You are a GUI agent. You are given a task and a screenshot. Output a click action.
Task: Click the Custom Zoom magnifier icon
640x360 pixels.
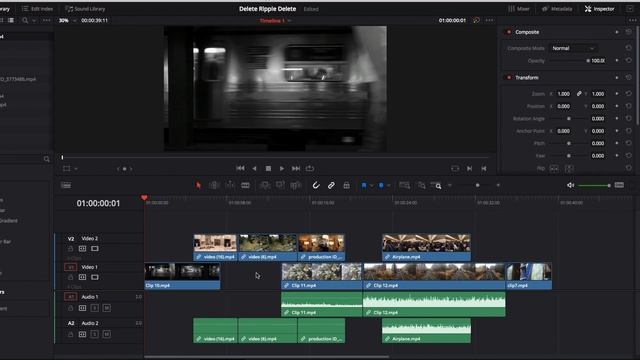(436, 185)
